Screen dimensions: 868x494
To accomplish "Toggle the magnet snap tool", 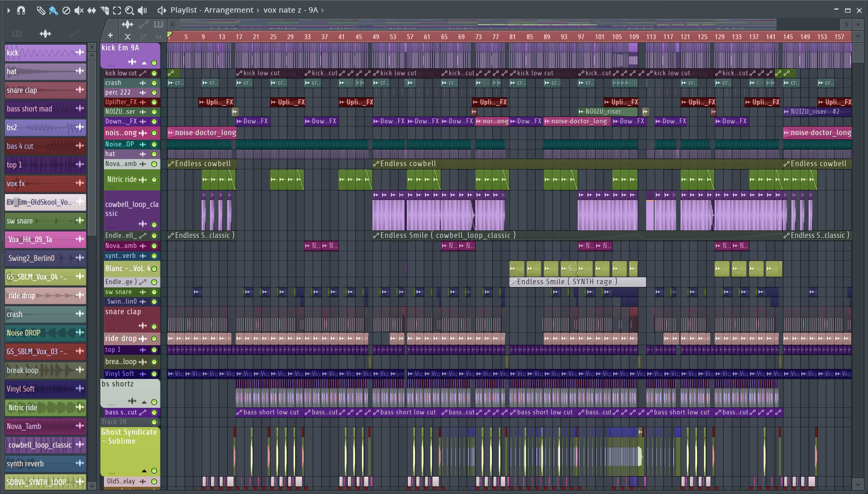I will (x=21, y=10).
